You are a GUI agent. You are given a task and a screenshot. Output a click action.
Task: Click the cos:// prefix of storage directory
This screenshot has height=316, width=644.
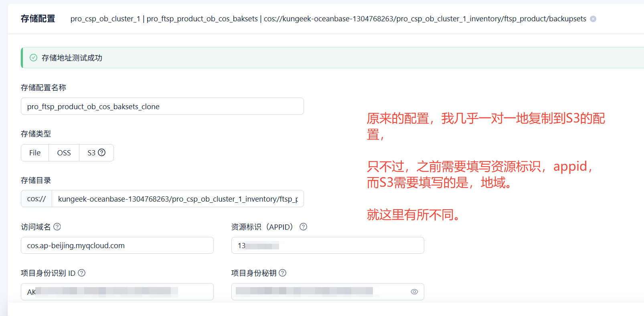coord(36,199)
